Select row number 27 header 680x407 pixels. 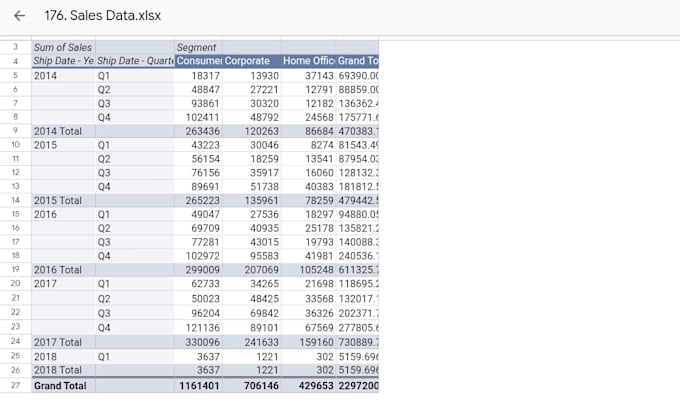[x=16, y=385]
